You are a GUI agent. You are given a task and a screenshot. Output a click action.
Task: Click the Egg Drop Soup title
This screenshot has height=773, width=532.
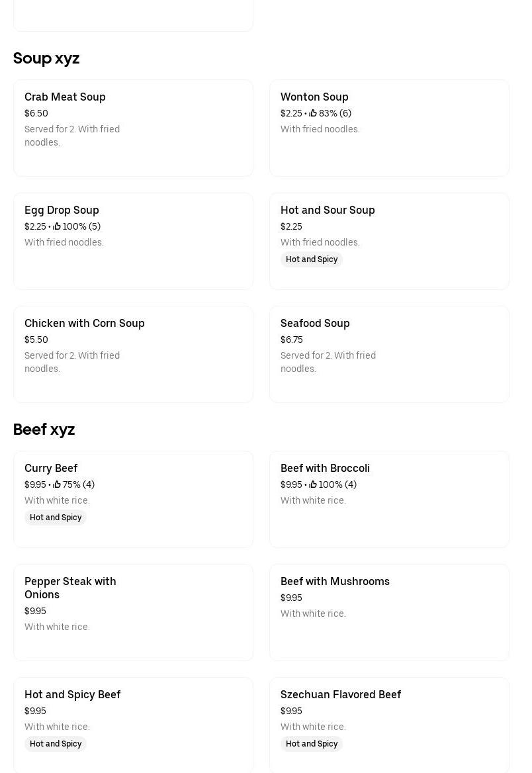62,210
